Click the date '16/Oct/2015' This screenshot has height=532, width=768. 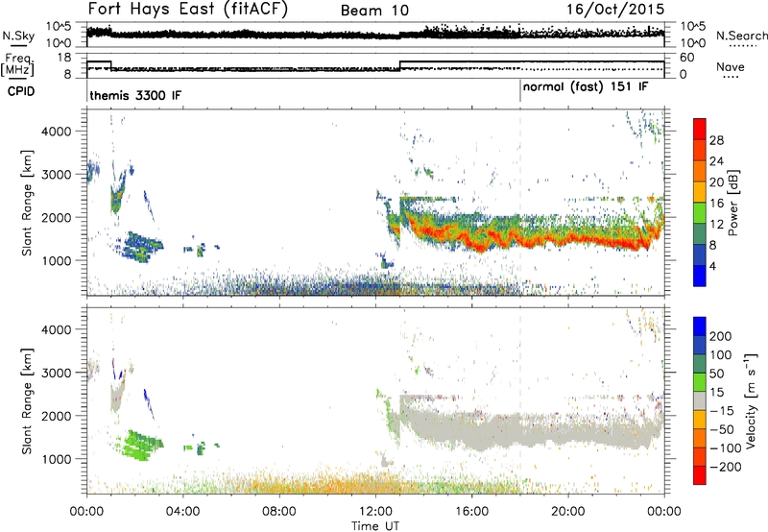pos(615,10)
